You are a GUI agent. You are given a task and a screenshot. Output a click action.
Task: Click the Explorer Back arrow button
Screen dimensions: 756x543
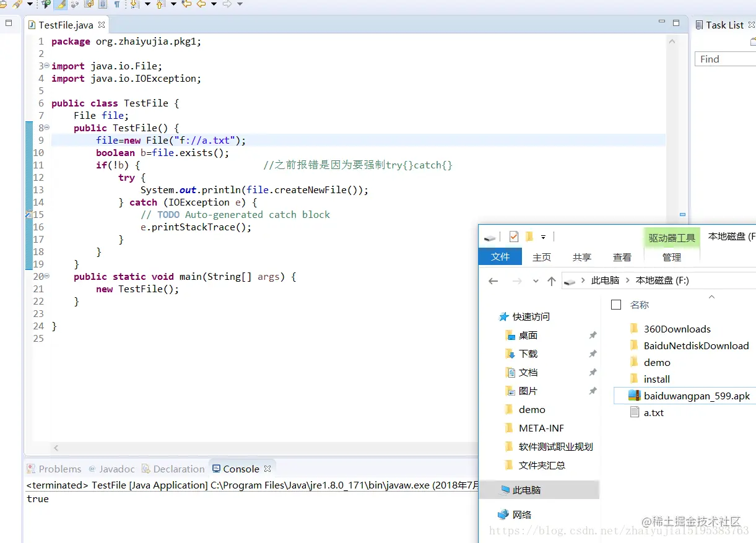tap(493, 281)
